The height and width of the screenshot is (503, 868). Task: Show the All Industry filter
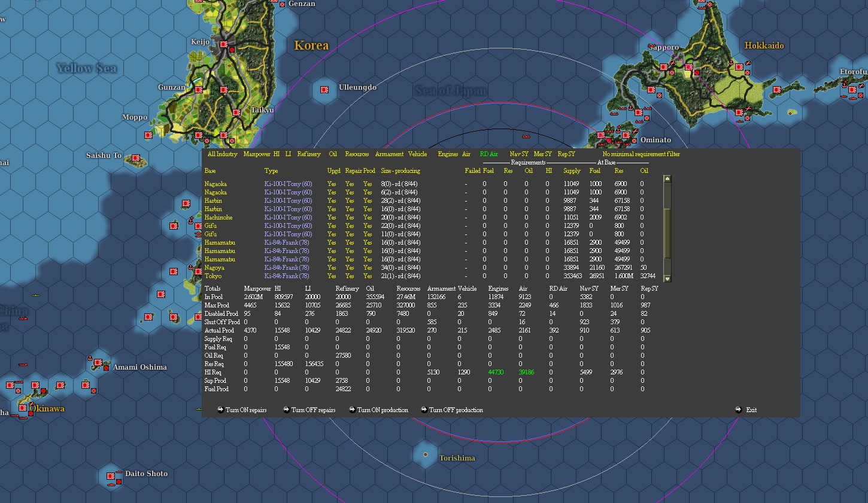[x=223, y=154]
